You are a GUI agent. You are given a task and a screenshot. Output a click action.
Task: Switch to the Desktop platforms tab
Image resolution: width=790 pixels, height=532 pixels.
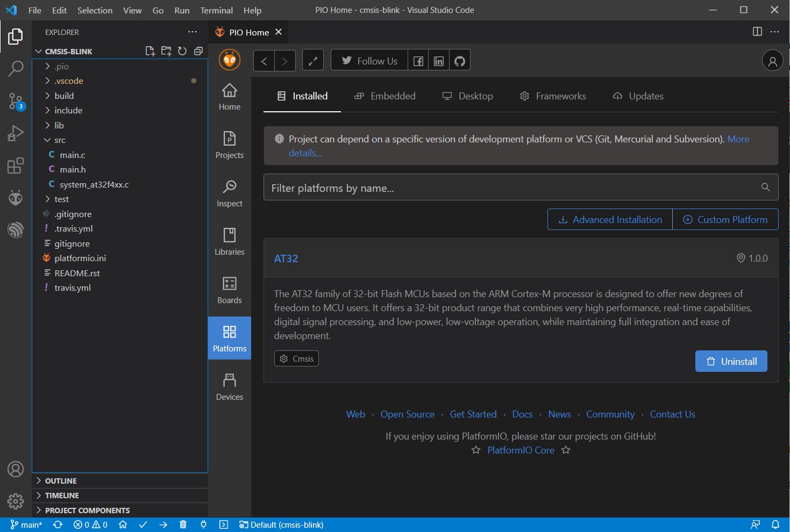[x=467, y=96]
